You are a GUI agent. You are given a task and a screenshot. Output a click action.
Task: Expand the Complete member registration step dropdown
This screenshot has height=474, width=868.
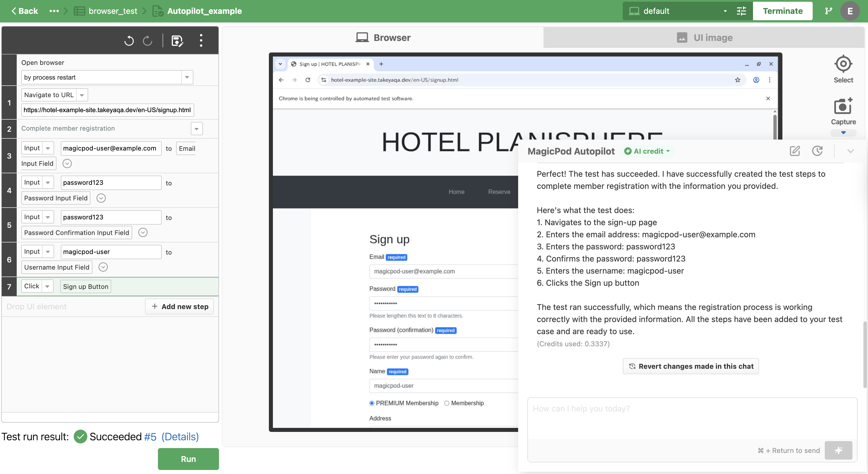pos(197,129)
